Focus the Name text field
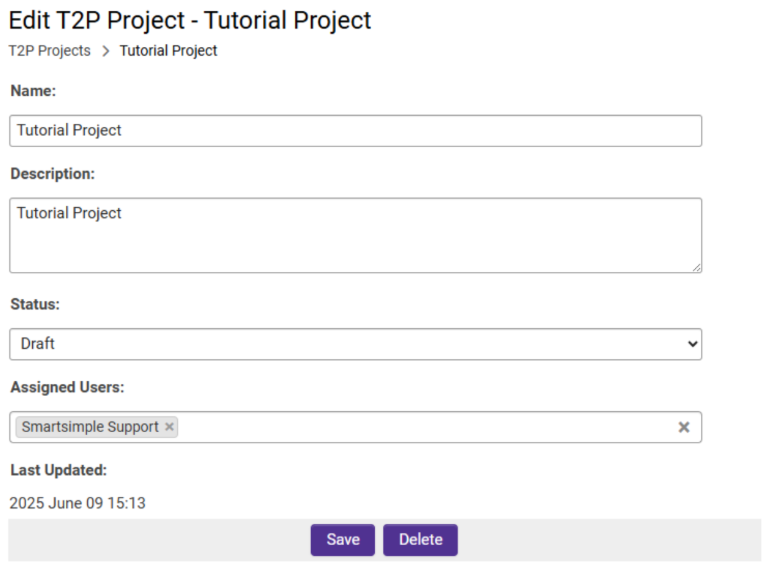Viewport: 771px width, 571px height. [355, 131]
